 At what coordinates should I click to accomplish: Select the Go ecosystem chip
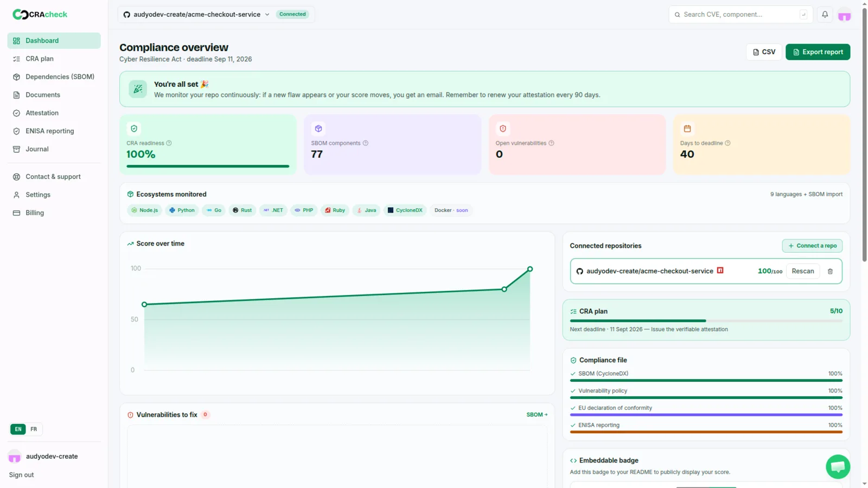click(x=214, y=210)
